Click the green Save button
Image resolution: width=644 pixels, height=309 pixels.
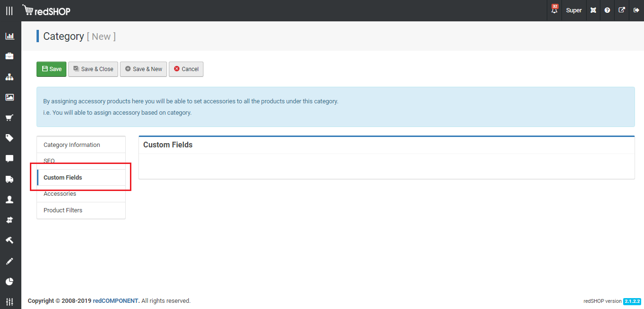[52, 69]
